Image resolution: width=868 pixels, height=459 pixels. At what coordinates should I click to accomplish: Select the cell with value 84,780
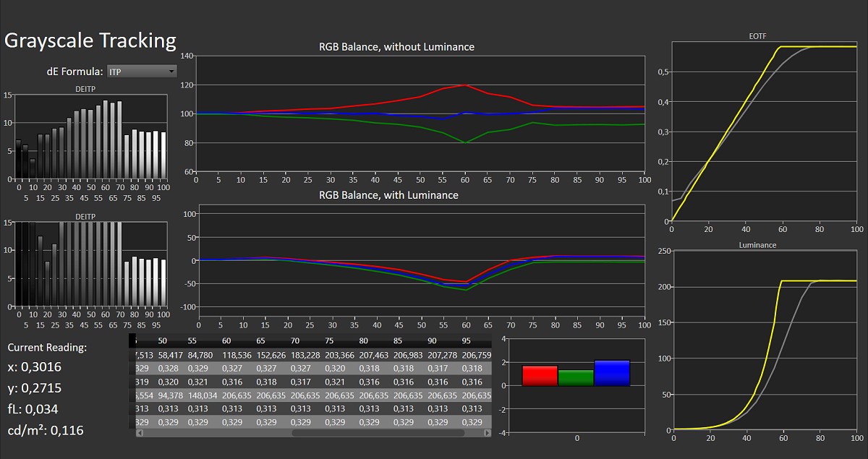pyautogui.click(x=200, y=354)
